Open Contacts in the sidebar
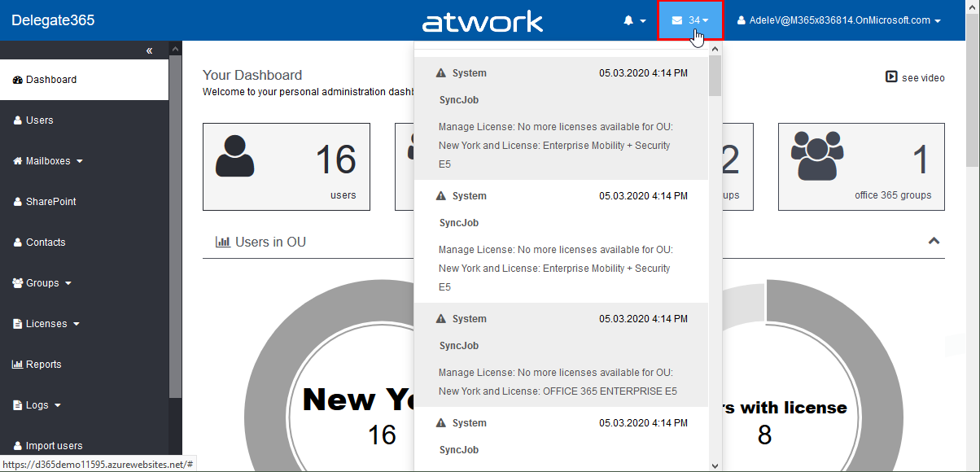Image resolution: width=980 pixels, height=472 pixels. point(85,243)
